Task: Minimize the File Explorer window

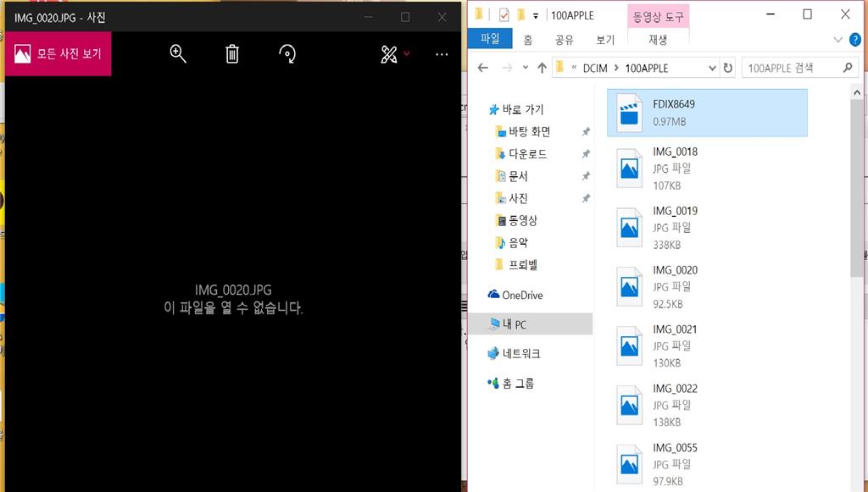Action: tap(770, 14)
